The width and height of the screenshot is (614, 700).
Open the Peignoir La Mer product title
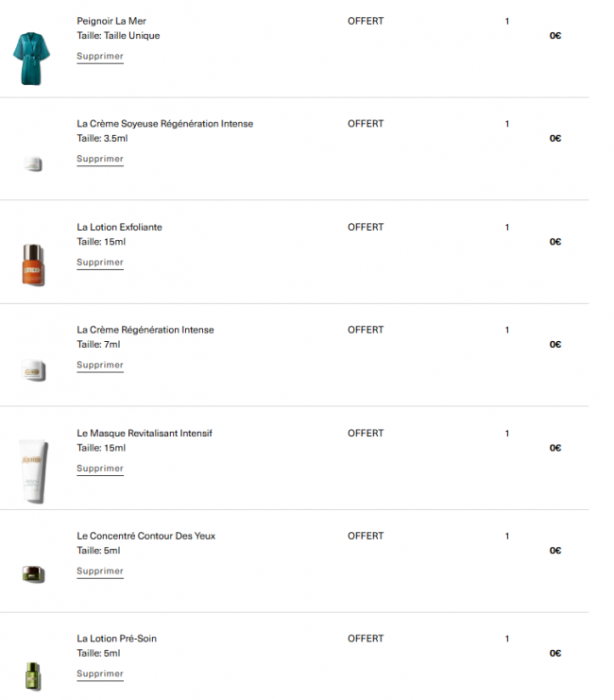111,21
